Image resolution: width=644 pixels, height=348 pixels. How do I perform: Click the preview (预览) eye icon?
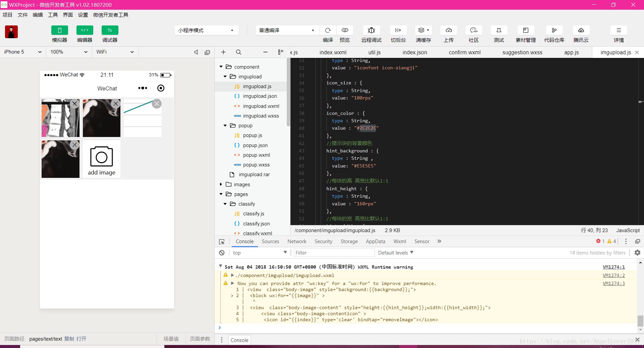[x=344, y=30]
